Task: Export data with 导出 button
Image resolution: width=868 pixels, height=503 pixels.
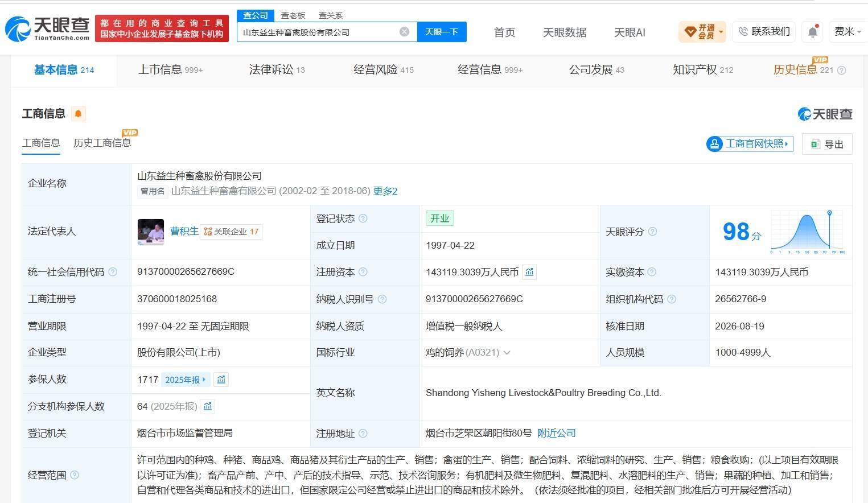Action: pos(827,144)
